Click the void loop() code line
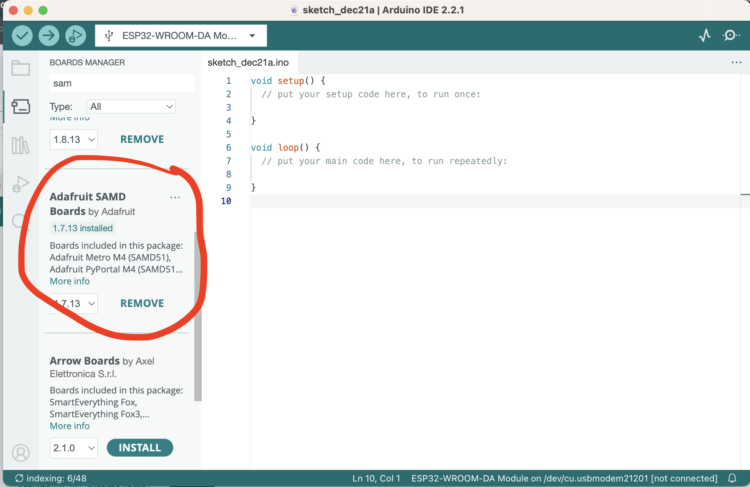 tap(285, 148)
